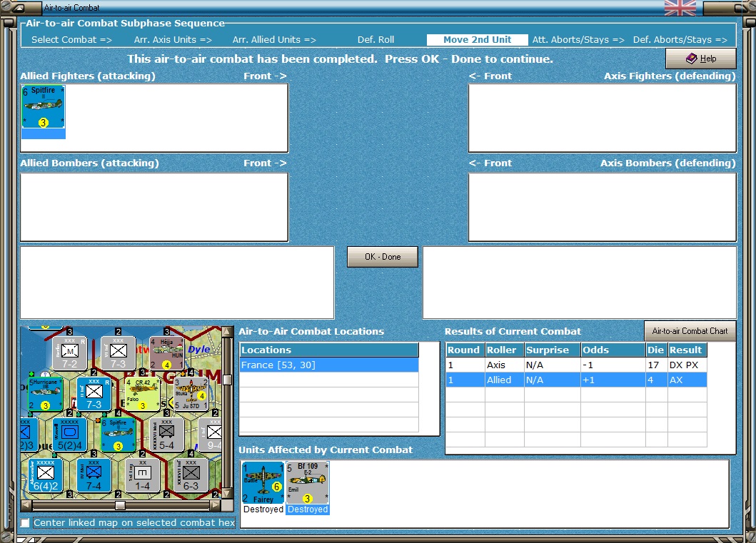
Task: Click the Locations column header
Action: 329,350
